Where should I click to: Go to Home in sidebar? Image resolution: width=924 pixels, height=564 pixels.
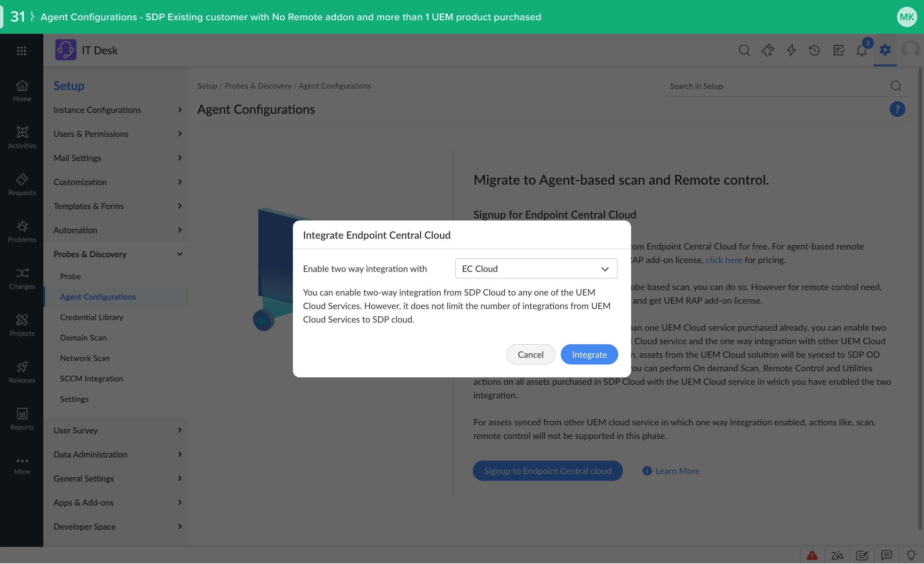(x=22, y=91)
